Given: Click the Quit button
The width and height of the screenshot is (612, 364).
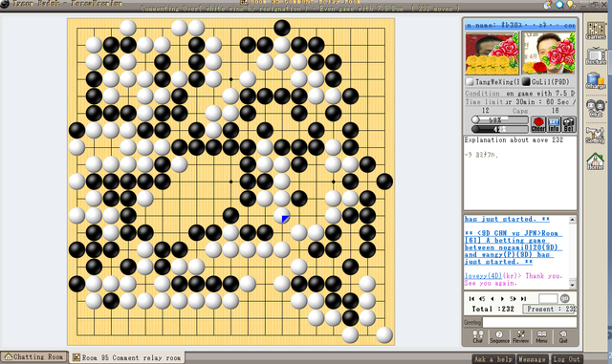Looking at the screenshot, I should (x=563, y=337).
